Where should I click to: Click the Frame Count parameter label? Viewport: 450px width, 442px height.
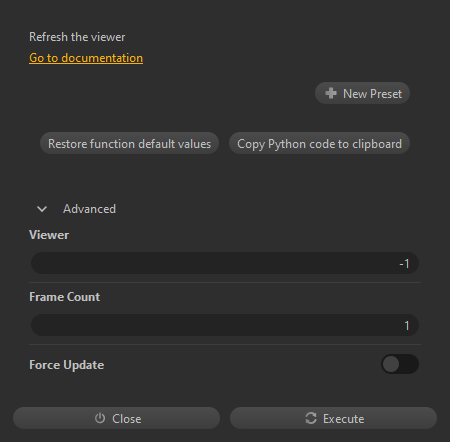pyautogui.click(x=65, y=297)
